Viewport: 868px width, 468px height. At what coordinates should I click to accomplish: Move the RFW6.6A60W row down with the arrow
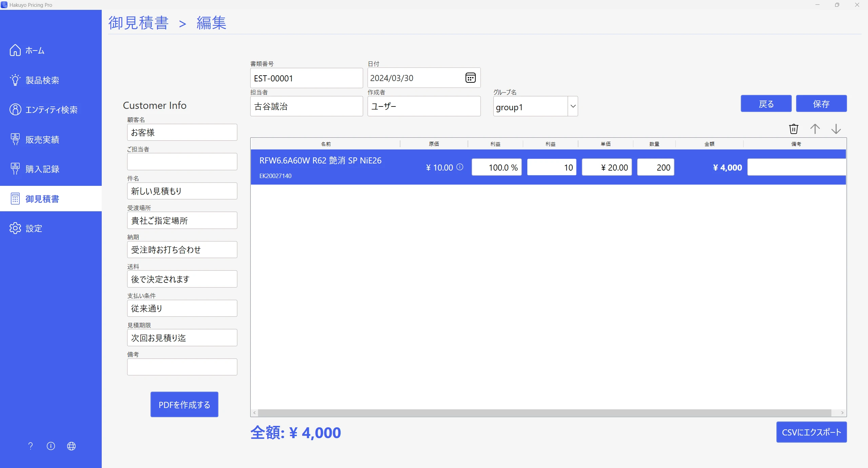(x=836, y=129)
